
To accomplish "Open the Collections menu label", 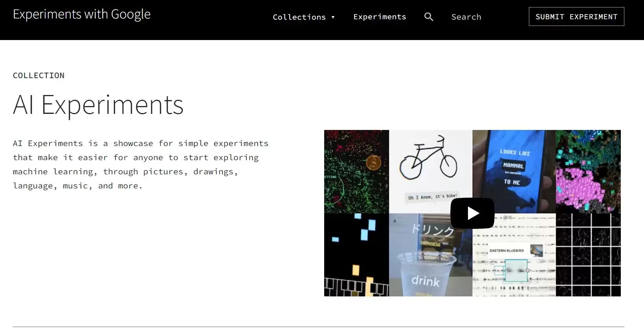I will point(299,17).
